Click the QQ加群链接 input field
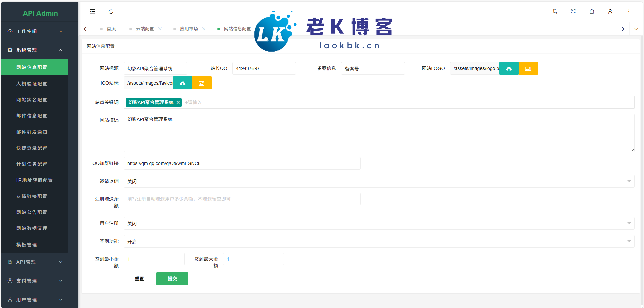This screenshot has height=308, width=644. (x=242, y=163)
